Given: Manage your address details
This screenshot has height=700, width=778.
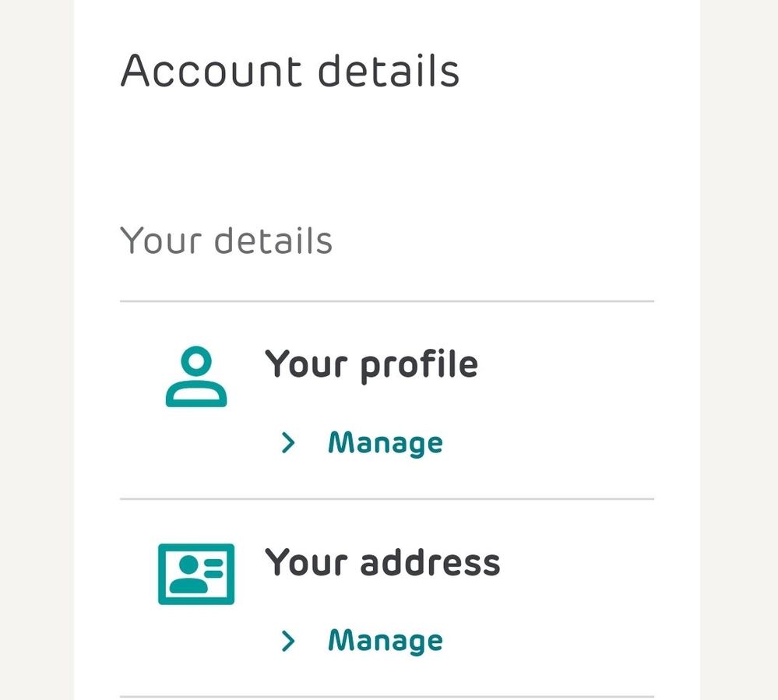Looking at the screenshot, I should pos(385,641).
